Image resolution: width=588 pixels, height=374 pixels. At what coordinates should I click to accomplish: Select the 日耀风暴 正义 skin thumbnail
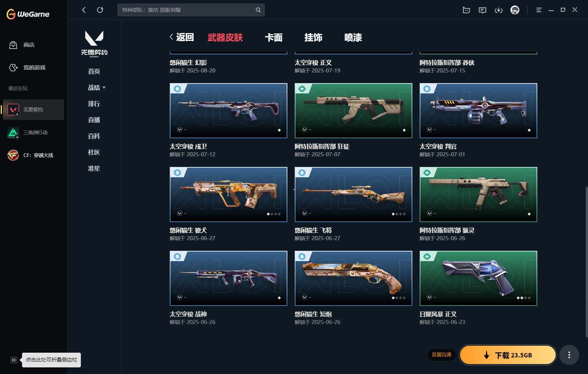point(478,278)
